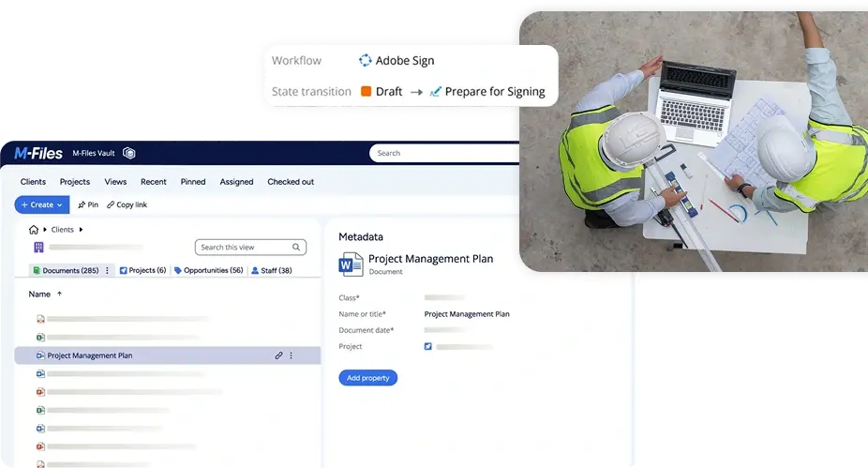Click the Prepare for Signing pen icon
This screenshot has height=468, width=868.
coord(436,91)
